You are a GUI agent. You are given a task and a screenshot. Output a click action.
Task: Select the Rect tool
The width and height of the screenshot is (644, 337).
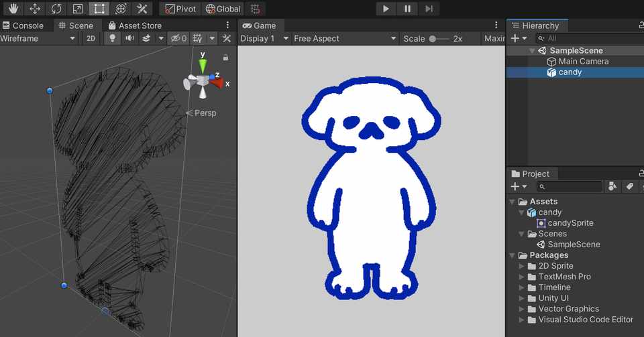tap(99, 9)
